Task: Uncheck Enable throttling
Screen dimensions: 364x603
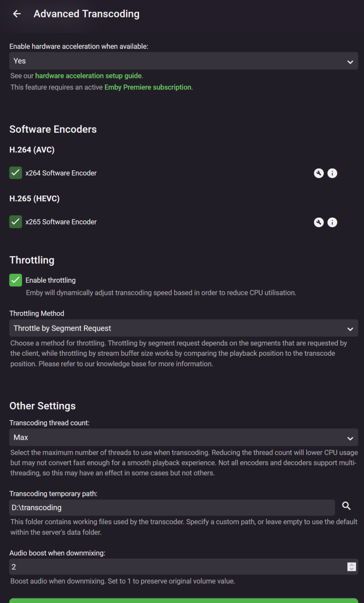Action: [x=15, y=280]
